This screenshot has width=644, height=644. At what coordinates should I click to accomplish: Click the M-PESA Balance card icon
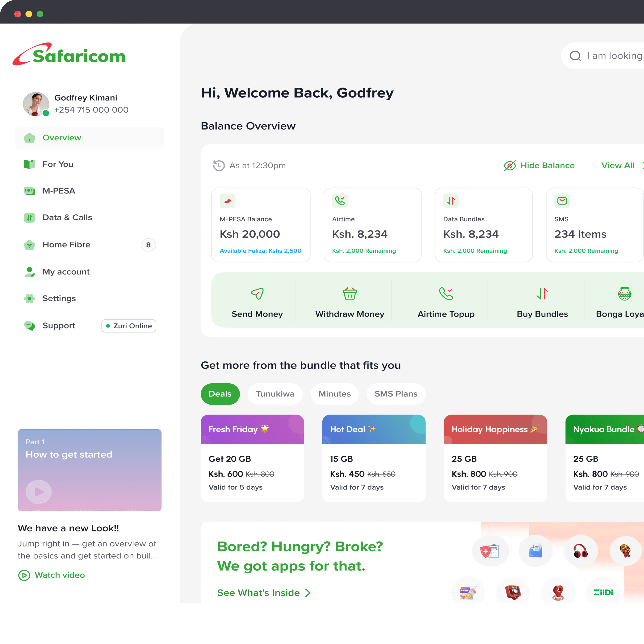pos(227,201)
